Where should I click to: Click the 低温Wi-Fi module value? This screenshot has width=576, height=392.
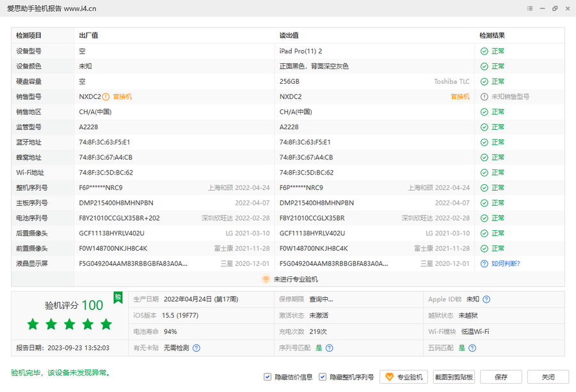point(476,332)
